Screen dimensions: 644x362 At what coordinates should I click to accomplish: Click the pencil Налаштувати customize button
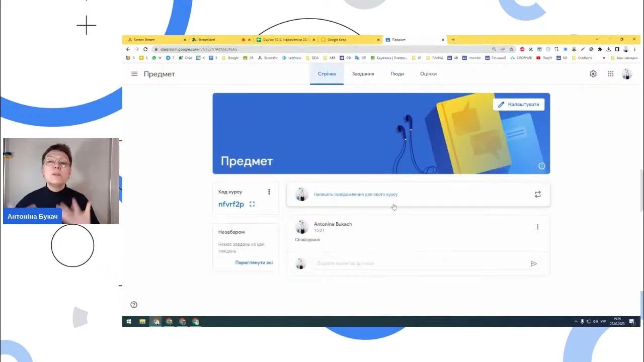[519, 105]
